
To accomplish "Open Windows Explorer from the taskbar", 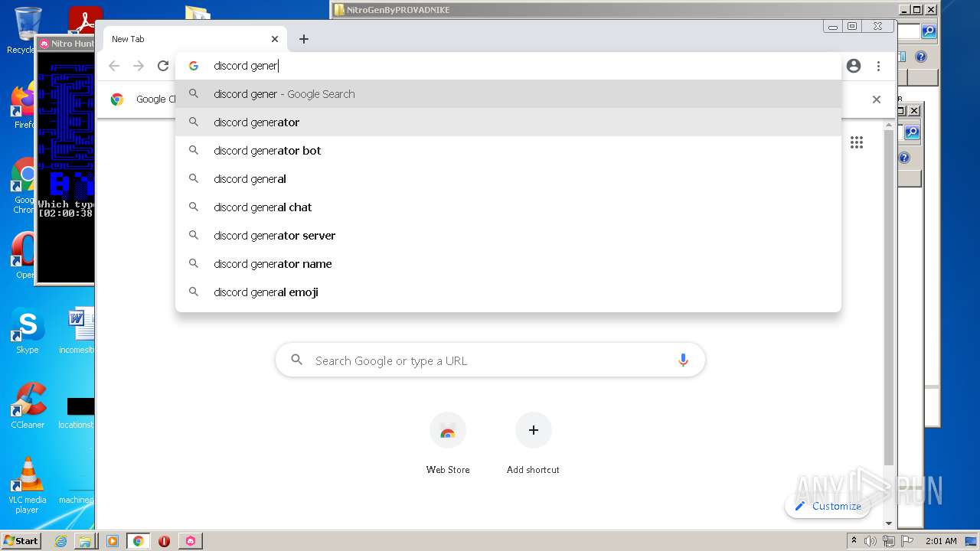I will click(x=84, y=541).
